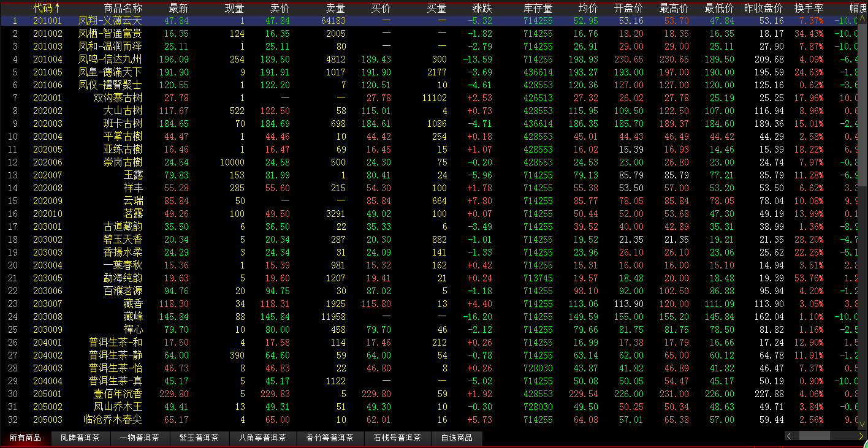This screenshot has height=448, width=868.
Task: Click the 禪心 product name
Action: tap(133, 330)
